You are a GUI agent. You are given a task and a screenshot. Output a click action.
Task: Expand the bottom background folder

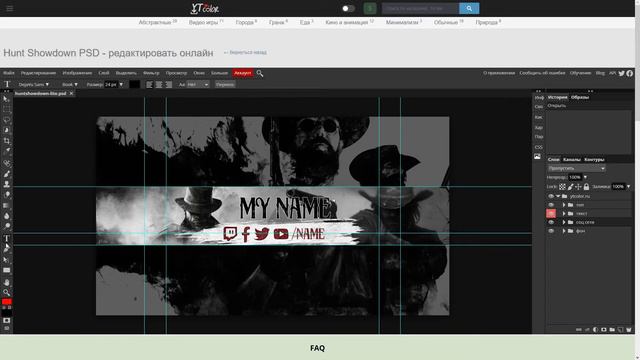tap(564, 231)
